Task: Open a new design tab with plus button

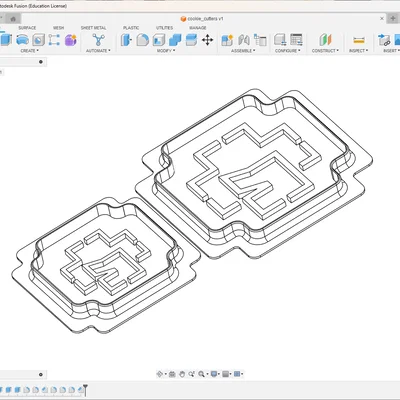Action: coord(393,19)
